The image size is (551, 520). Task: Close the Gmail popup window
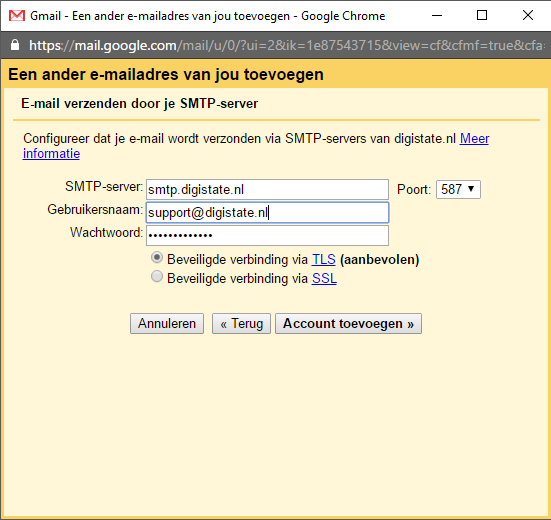528,15
